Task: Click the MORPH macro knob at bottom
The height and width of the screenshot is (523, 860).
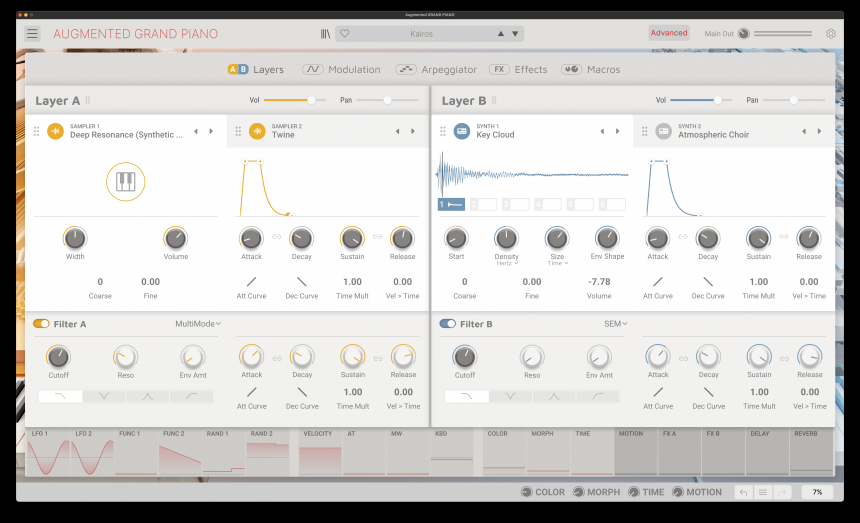Action: [x=579, y=492]
